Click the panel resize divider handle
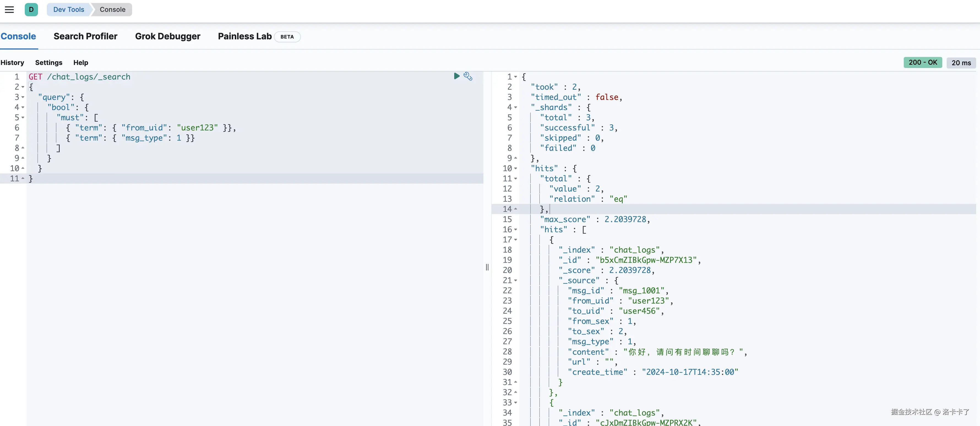Viewport: 980px width, 426px height. [x=487, y=267]
